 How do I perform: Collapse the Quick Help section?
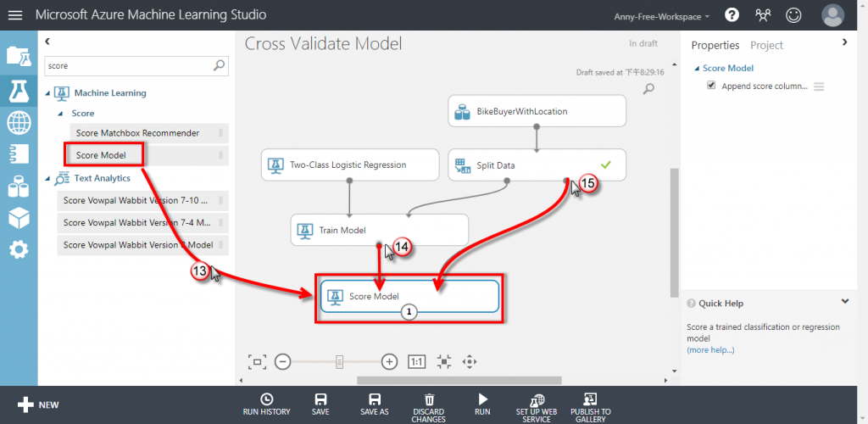click(845, 302)
